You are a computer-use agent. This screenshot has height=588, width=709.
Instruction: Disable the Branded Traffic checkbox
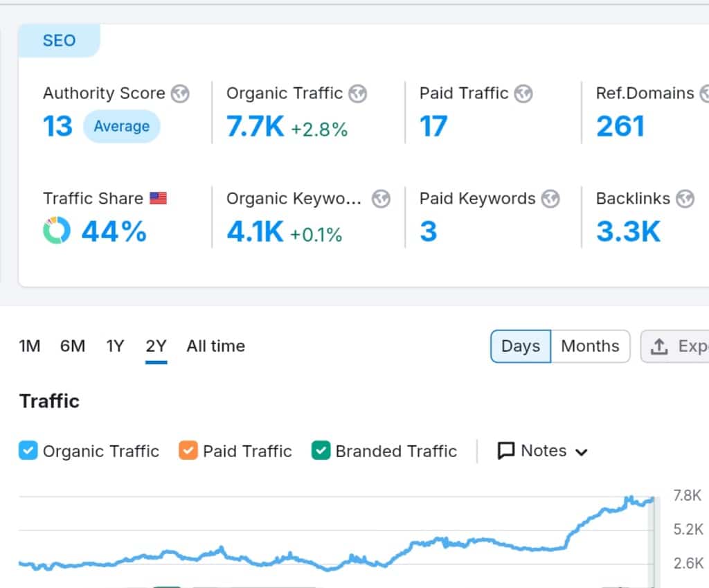321,451
